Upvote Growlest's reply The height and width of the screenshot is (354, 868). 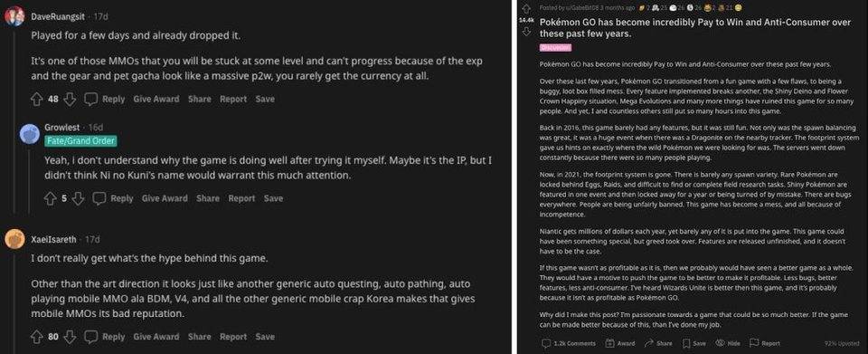[x=51, y=198]
